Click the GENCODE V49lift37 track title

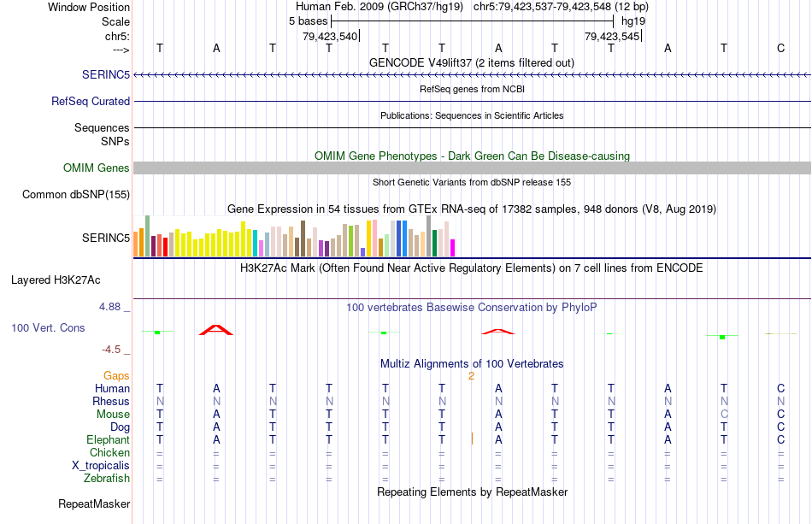471,62
